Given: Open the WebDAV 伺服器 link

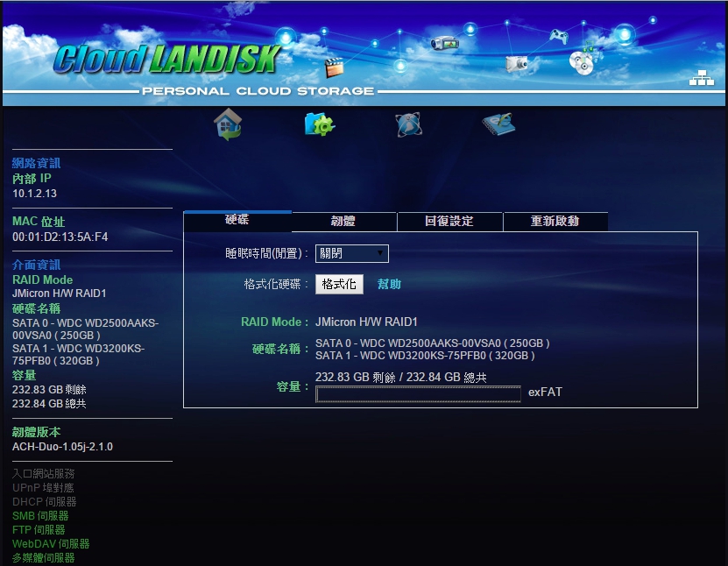Looking at the screenshot, I should point(51,544).
